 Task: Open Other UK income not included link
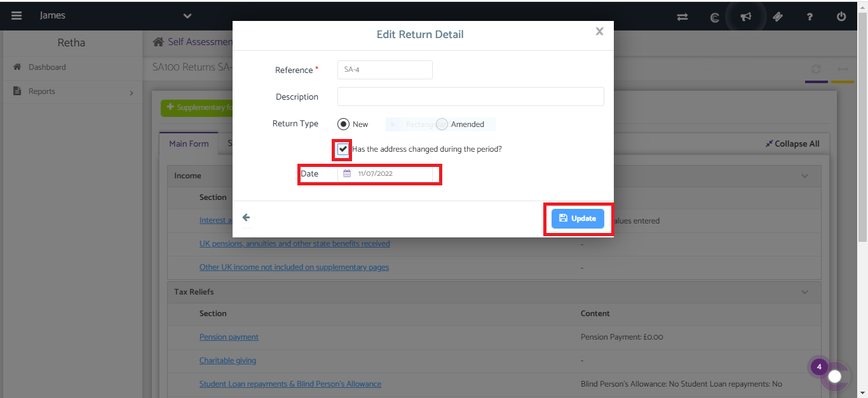294,267
